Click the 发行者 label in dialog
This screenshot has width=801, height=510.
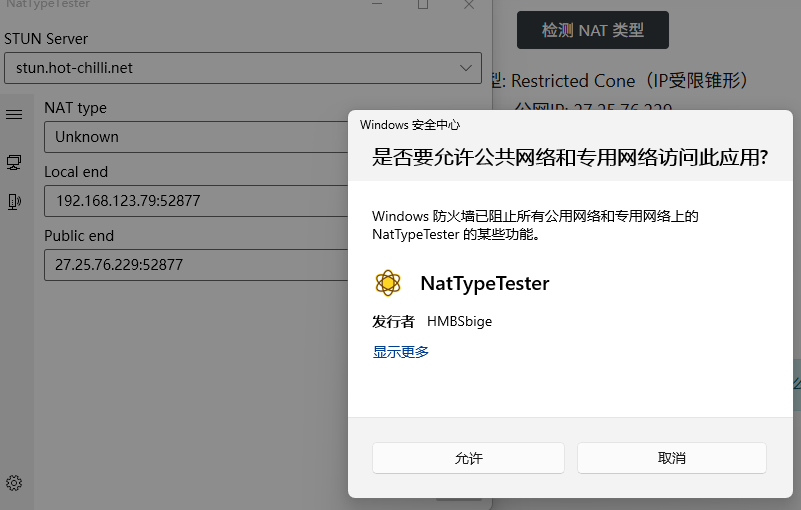393,321
